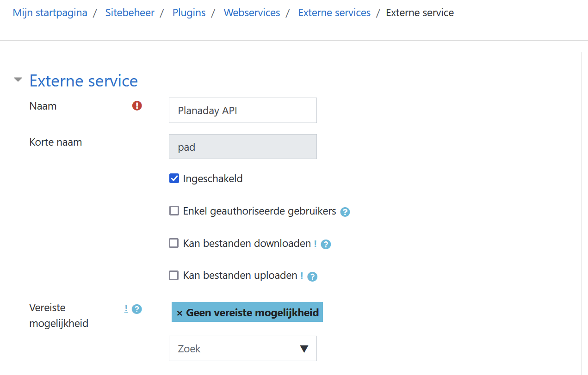Screen dimensions: 588x375
Task: Click exclamation mark beside Vereiste mogelijkheid label
Action: (126, 308)
